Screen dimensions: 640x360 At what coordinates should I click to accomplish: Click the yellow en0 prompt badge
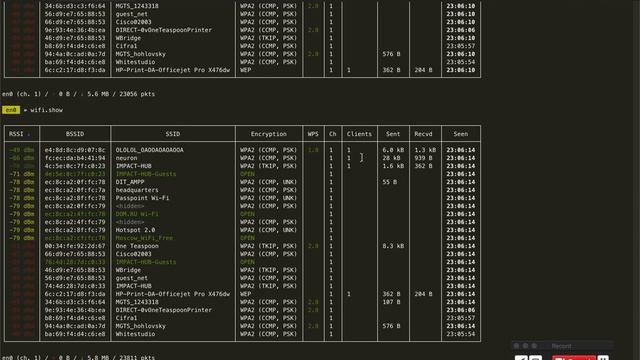coord(11,110)
